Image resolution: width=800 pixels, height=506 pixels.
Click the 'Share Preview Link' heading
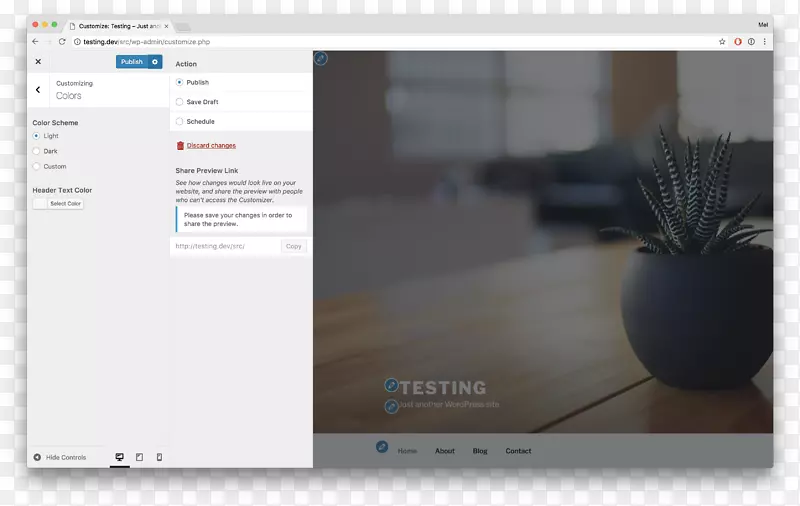207,170
